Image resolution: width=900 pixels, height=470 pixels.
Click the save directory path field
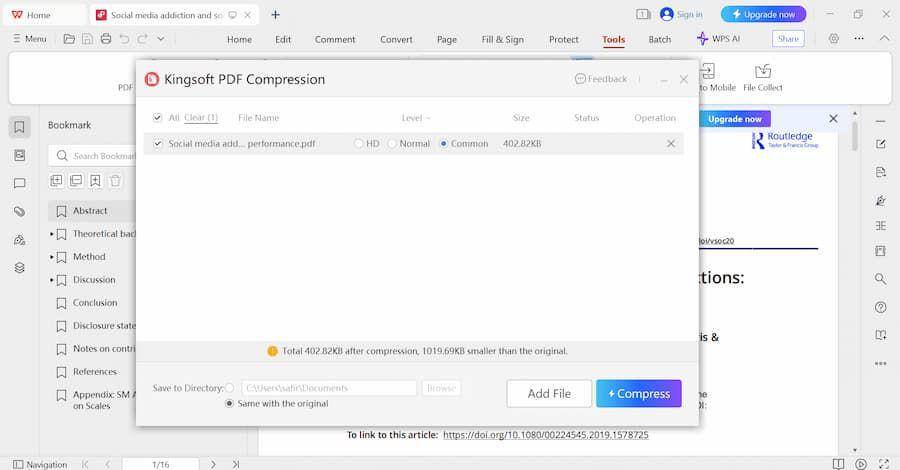[329, 388]
